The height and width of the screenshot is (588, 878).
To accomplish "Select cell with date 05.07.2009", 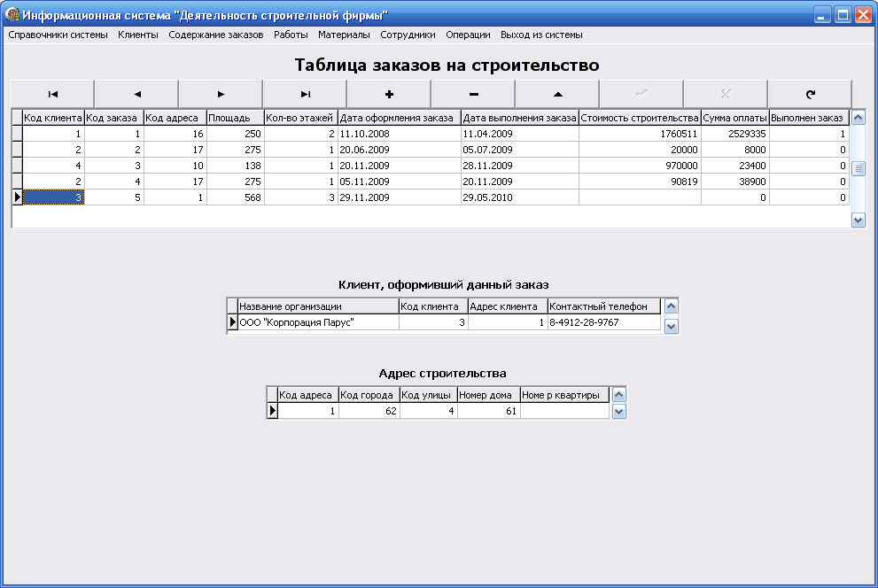I will (x=520, y=150).
